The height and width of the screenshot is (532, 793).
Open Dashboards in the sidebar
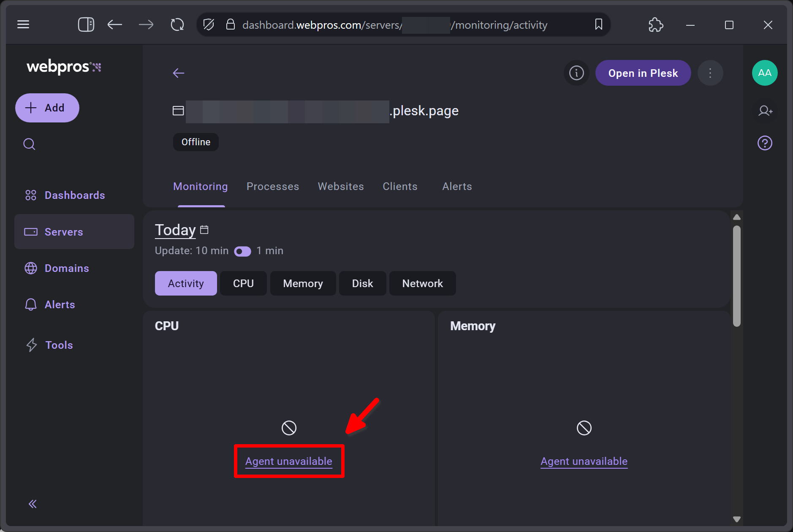[74, 195]
